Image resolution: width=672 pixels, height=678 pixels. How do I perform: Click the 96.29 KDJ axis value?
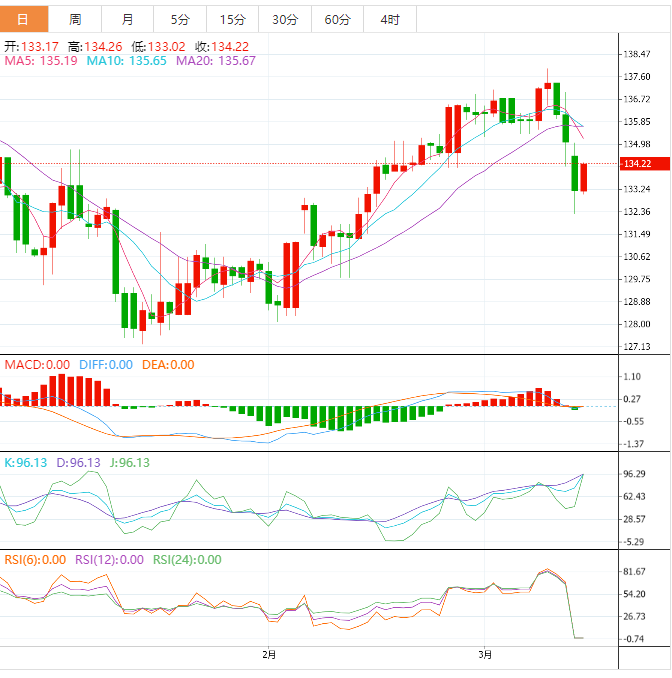(634, 474)
